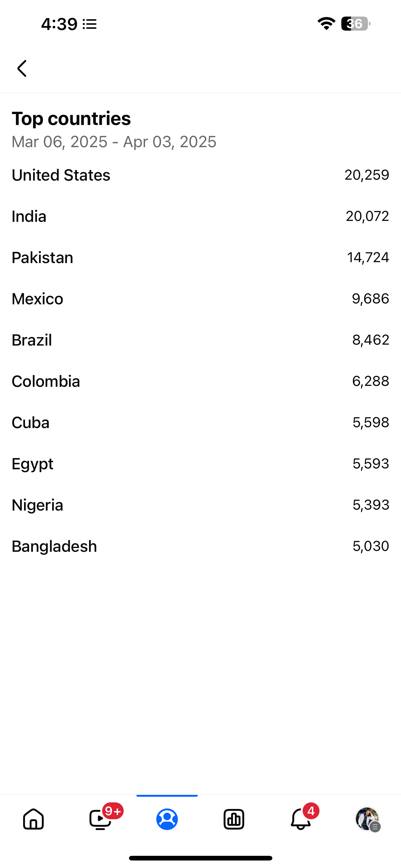Screen dimensions: 401x868
Task: Open the Home tab icon
Action: pyautogui.click(x=33, y=819)
